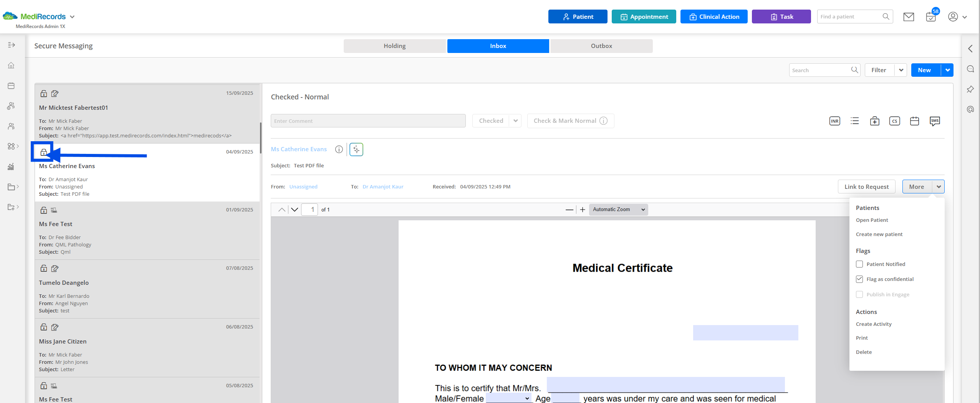Choose Print from the More menu
980x403 pixels.
[862, 338]
